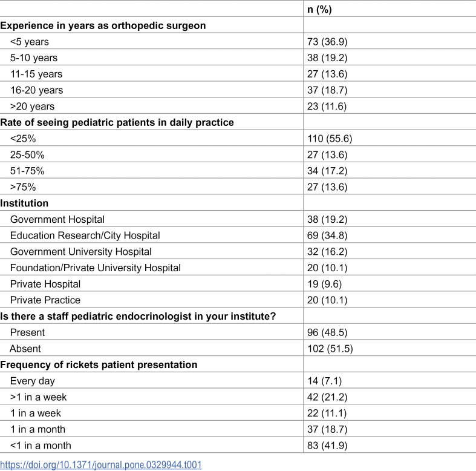Click the staff pediatric endocrinologist question heading
Screen dimensions: 476x471
click(x=138, y=317)
